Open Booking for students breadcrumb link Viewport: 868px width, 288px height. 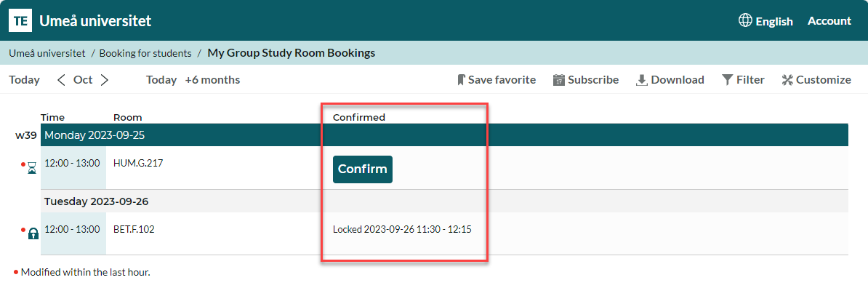145,53
